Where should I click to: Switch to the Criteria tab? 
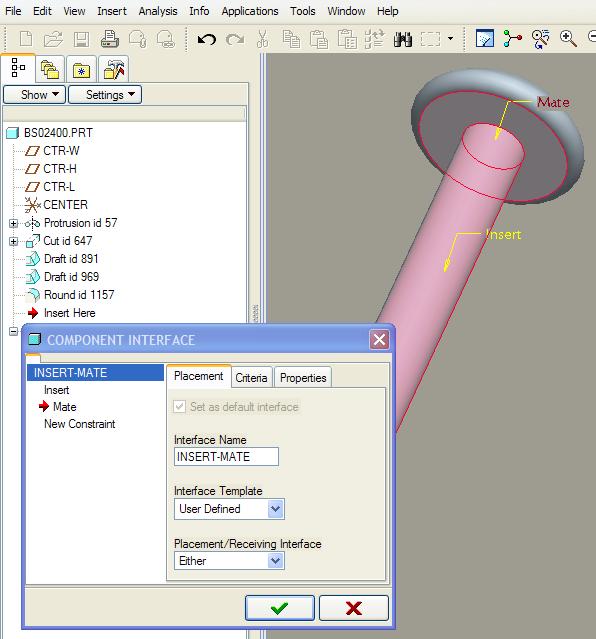point(252,377)
